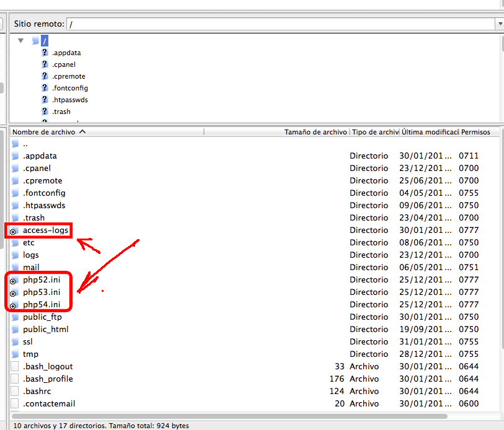Sort by Permisos column header
Screen dimensions: 504x430
click(479, 132)
